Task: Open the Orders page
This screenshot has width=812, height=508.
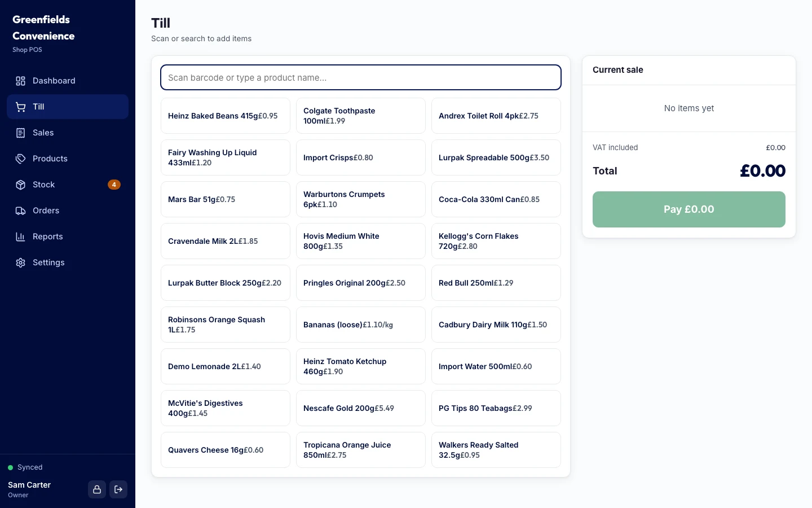Action: pyautogui.click(x=68, y=211)
